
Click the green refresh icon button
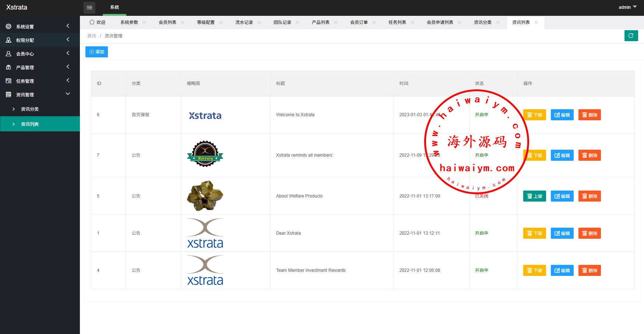click(631, 36)
